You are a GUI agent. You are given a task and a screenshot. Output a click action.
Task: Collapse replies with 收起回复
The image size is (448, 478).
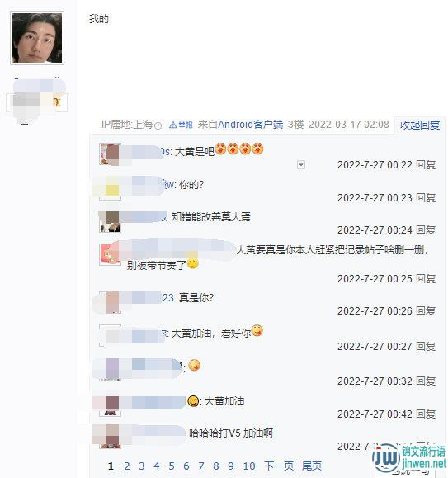click(x=420, y=125)
